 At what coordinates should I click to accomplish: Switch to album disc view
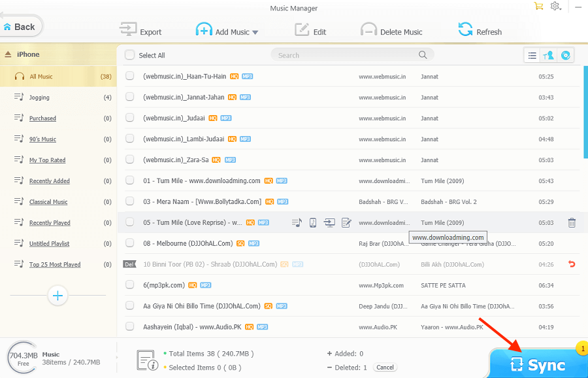566,56
